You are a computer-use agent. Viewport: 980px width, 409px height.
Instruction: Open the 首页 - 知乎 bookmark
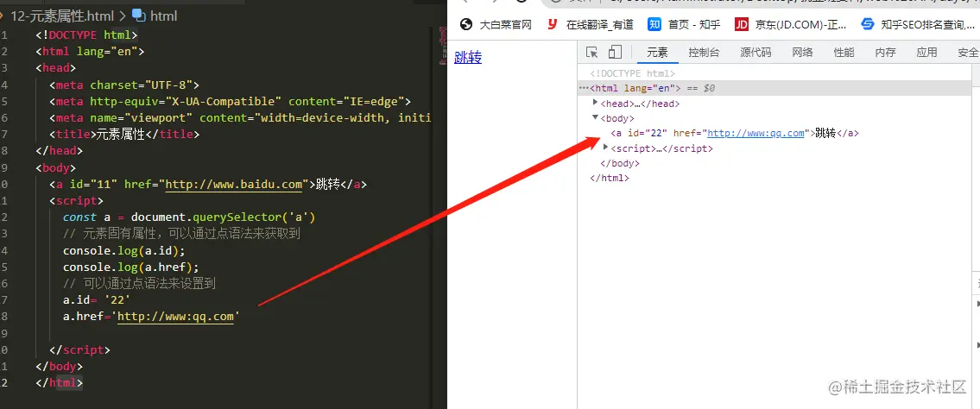[x=685, y=24]
